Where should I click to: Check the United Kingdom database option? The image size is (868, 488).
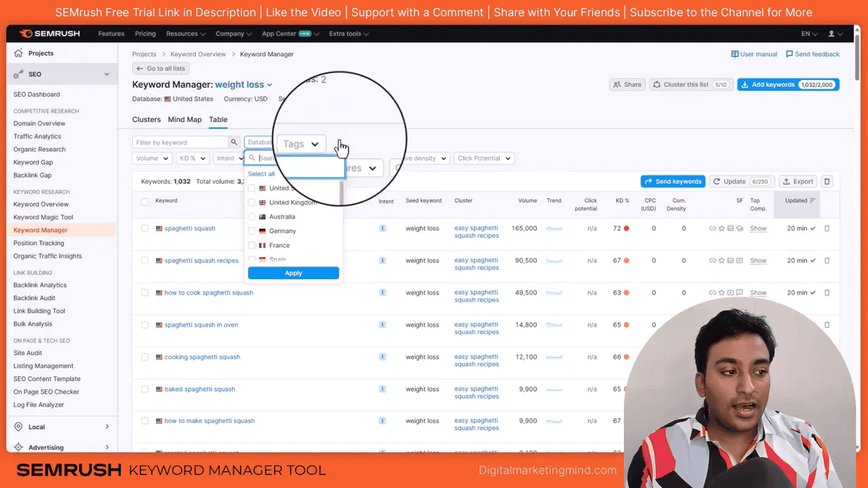pyautogui.click(x=252, y=202)
